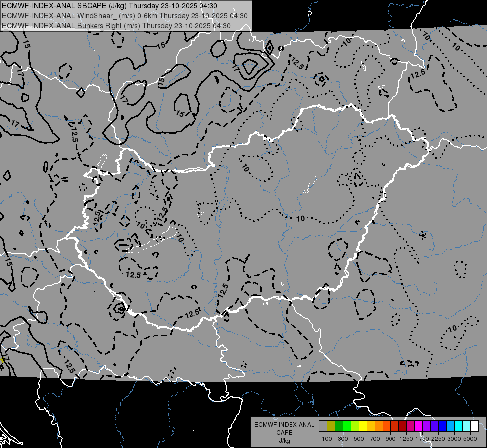Viewport: 487px width, 448px height.
Task: Click the '1750' legend tick label
Action: (422, 439)
